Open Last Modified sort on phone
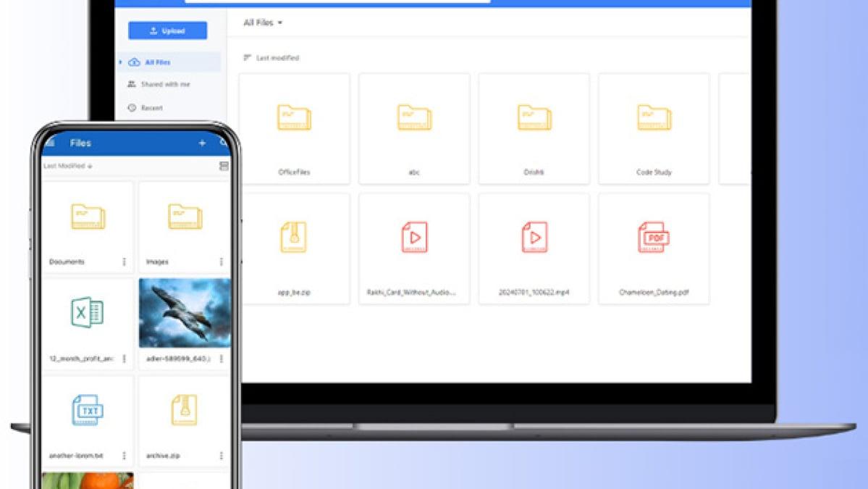This screenshot has height=489, width=868. (x=67, y=166)
